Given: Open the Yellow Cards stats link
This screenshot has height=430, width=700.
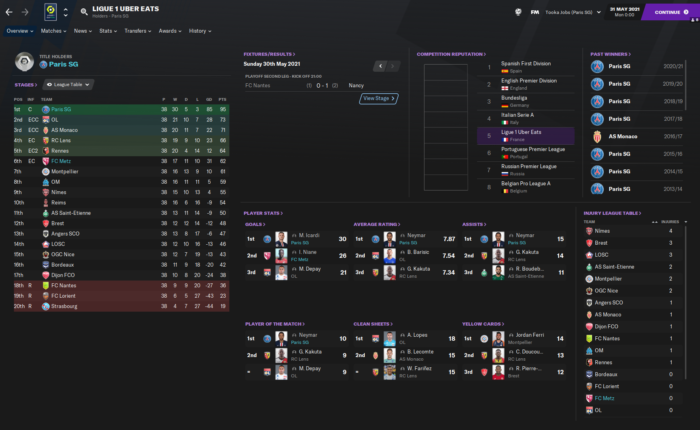Looking at the screenshot, I should (483, 324).
